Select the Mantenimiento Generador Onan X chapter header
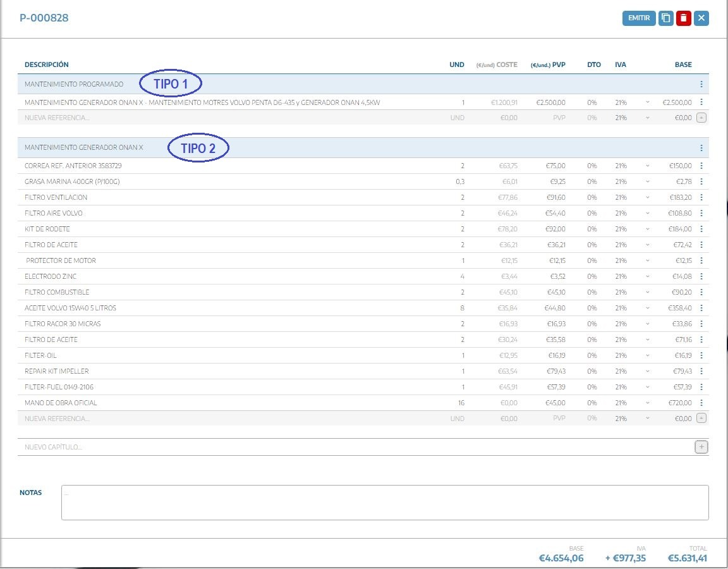Viewport: 728px width, 569px height. click(84, 148)
